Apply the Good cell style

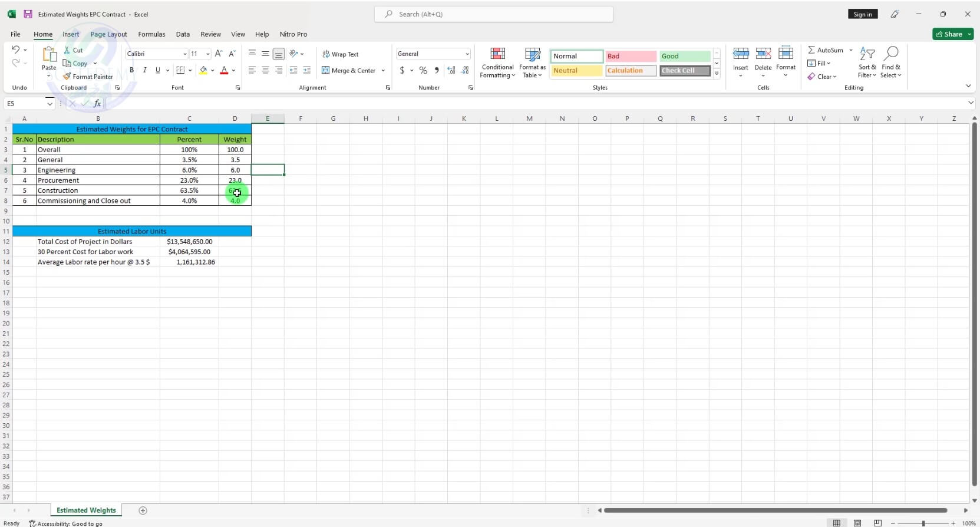pos(685,56)
